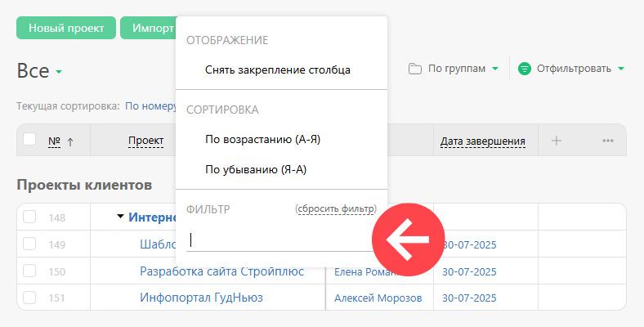The height and width of the screenshot is (327, 644).
Task: Click the green filter icon beside Отфильтровать
Action: (x=525, y=69)
